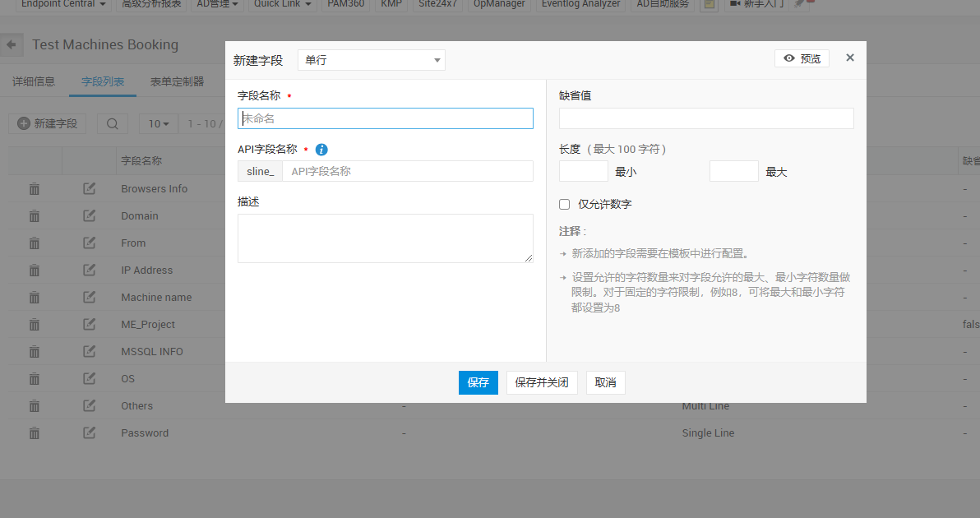Click the 预览 preview button
This screenshot has height=518, width=980.
click(802, 58)
